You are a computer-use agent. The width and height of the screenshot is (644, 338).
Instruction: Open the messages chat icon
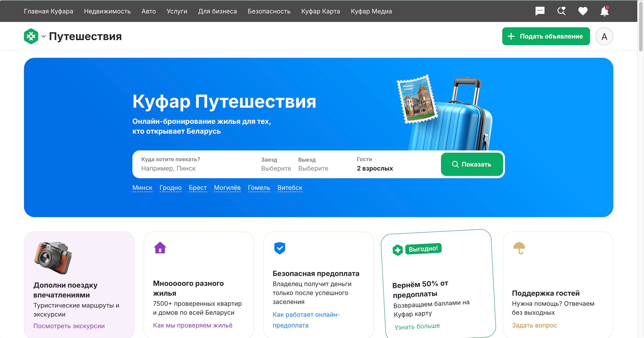point(540,11)
